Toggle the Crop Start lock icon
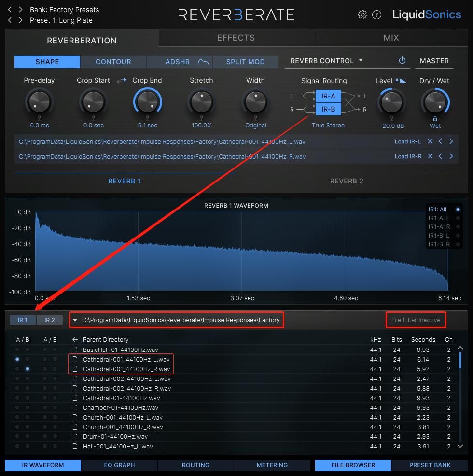 click(93, 118)
